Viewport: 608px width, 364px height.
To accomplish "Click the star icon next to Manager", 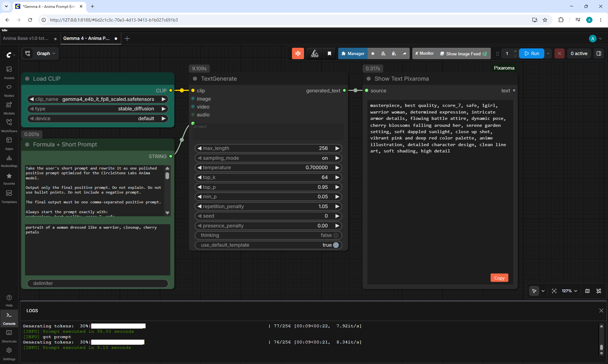I will (373, 53).
